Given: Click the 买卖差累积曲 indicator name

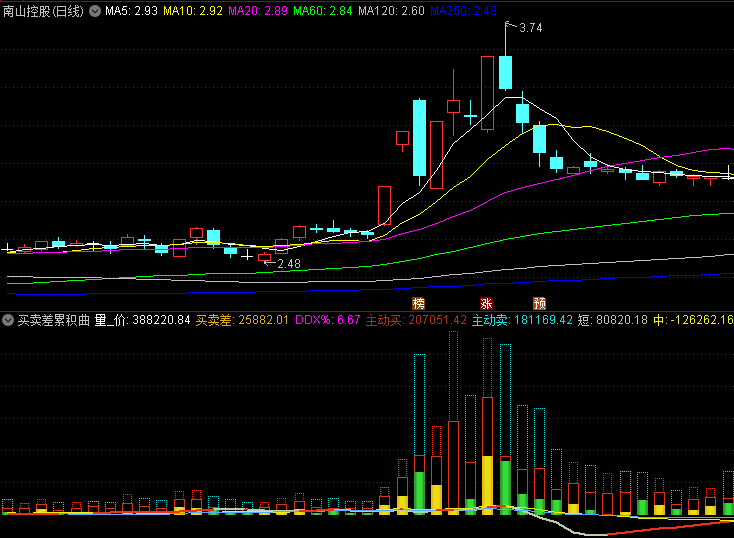Looking at the screenshot, I should [x=54, y=320].
